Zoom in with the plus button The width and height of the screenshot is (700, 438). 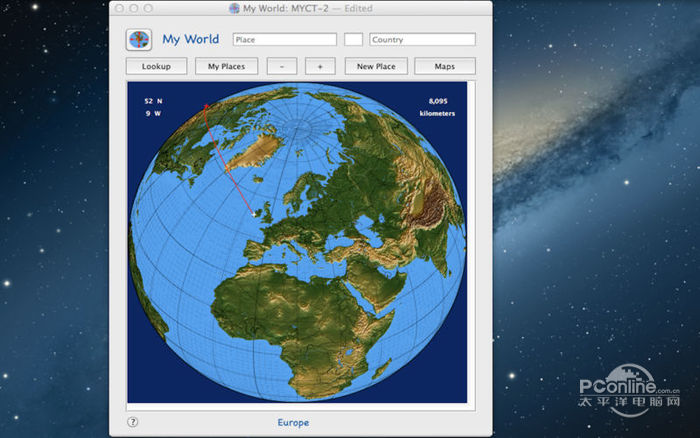(x=320, y=66)
